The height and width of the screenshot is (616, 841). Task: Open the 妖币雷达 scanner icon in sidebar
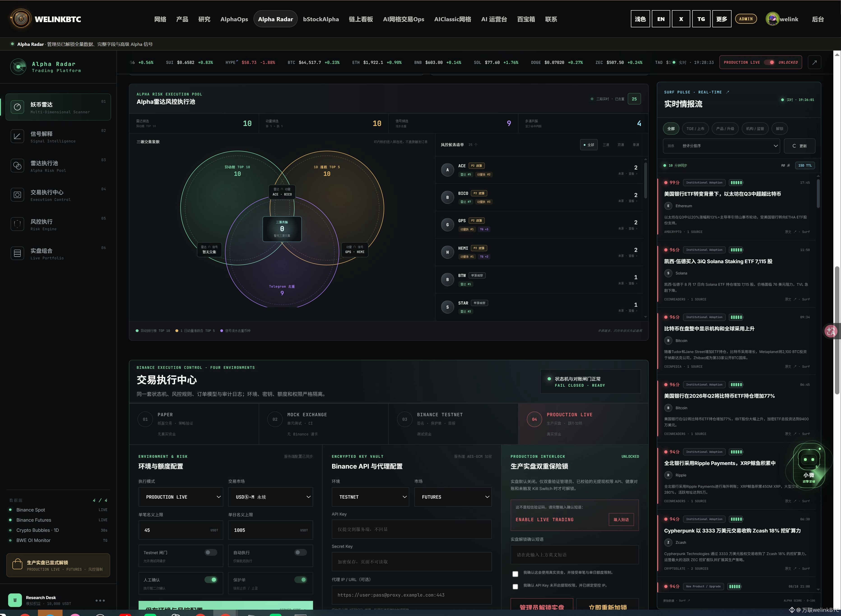pyautogui.click(x=17, y=107)
